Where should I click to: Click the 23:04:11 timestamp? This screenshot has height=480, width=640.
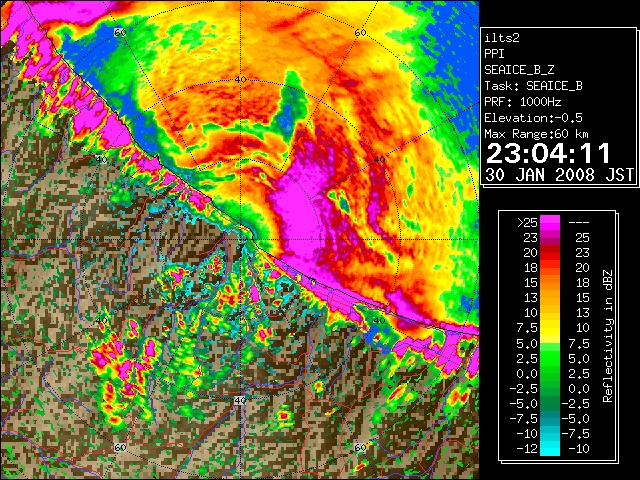(x=548, y=153)
